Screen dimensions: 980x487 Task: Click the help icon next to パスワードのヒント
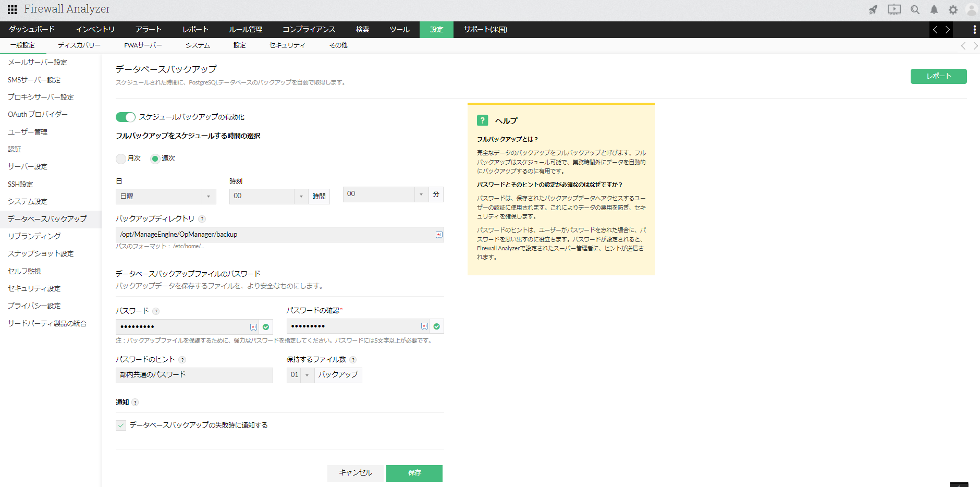click(x=182, y=360)
